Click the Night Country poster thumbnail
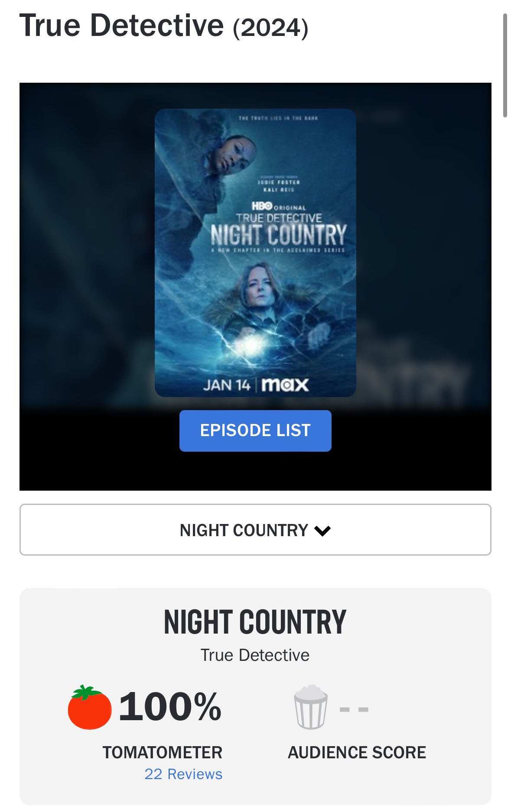 tap(255, 253)
